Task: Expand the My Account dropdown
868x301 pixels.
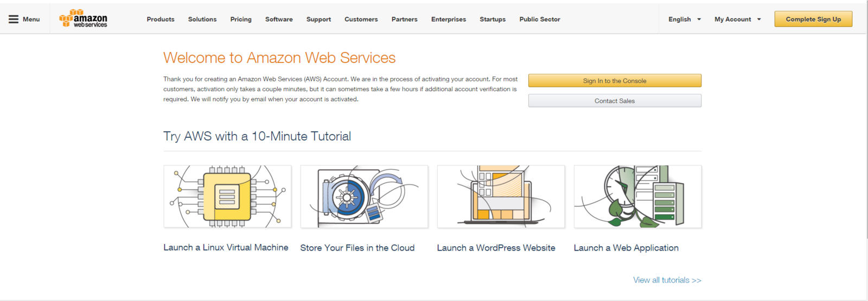Action: click(738, 20)
